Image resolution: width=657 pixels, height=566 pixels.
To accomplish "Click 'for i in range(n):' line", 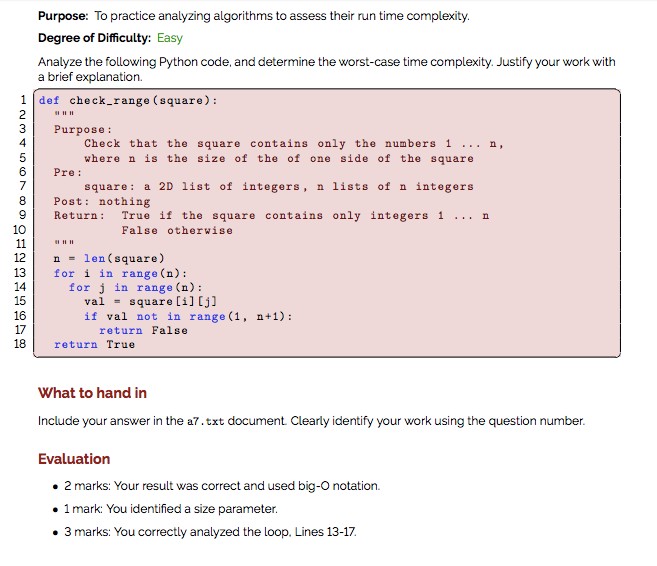I will click(x=120, y=273).
